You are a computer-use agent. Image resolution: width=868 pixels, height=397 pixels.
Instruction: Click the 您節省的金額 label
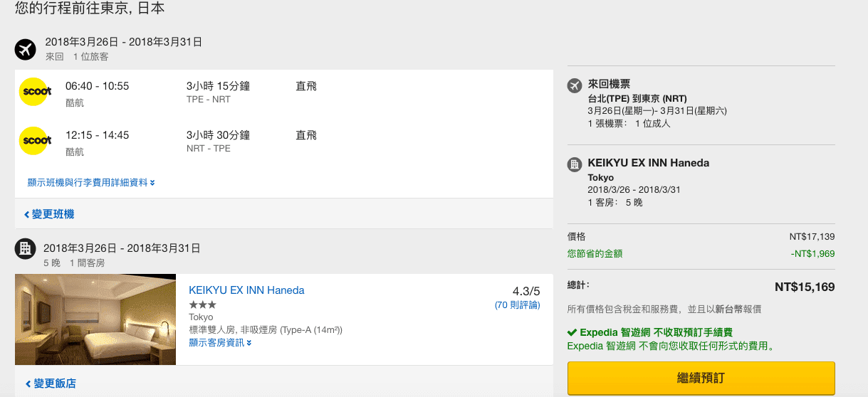(595, 253)
